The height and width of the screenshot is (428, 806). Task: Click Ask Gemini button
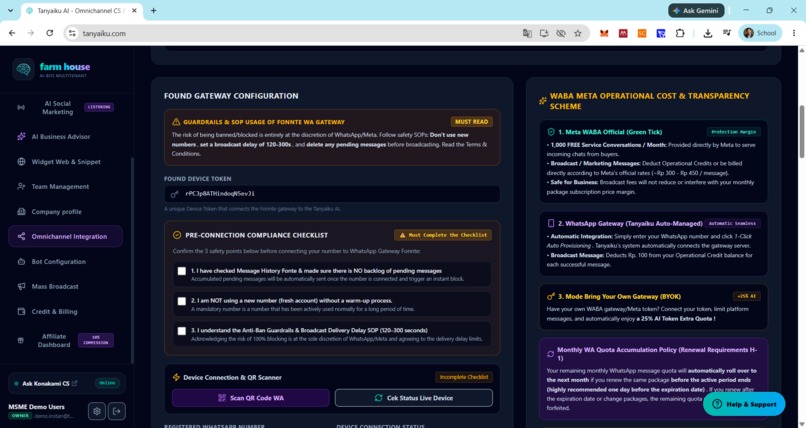[x=696, y=10]
